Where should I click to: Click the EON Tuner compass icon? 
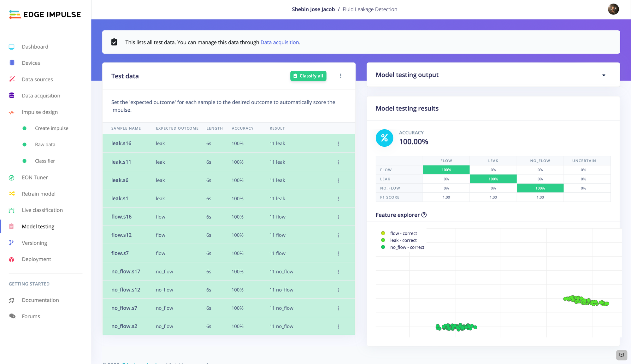[12, 178]
